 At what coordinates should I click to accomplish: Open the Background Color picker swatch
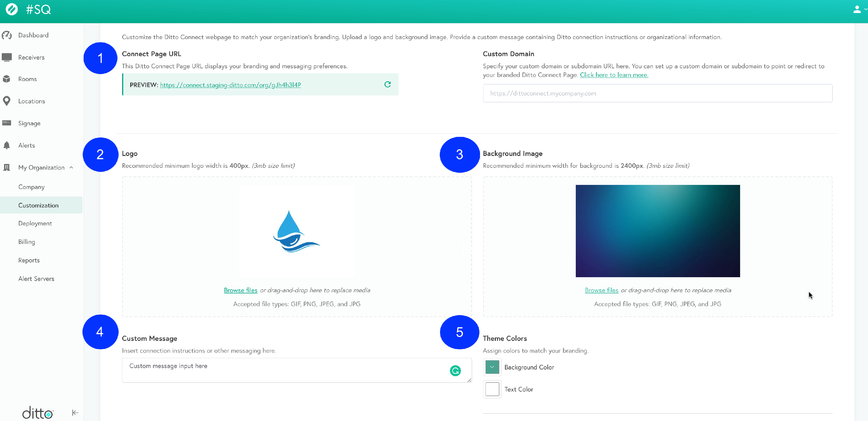(492, 367)
